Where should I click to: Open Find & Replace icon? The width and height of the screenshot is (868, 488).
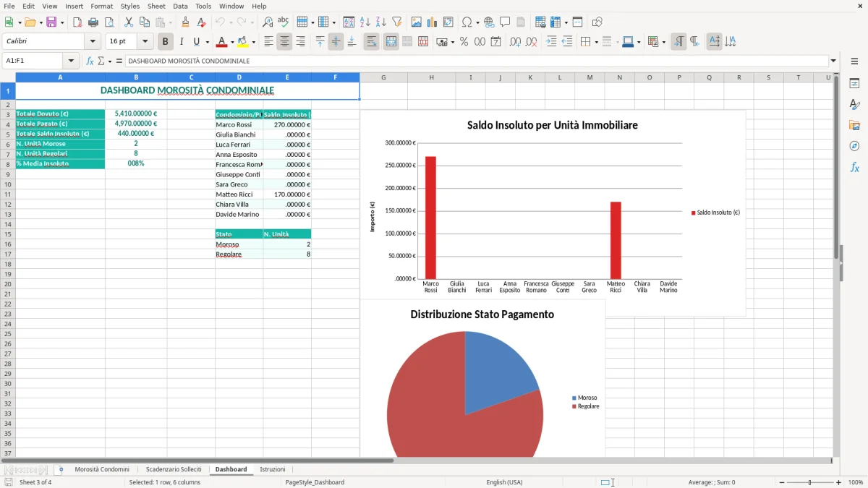[x=268, y=22]
